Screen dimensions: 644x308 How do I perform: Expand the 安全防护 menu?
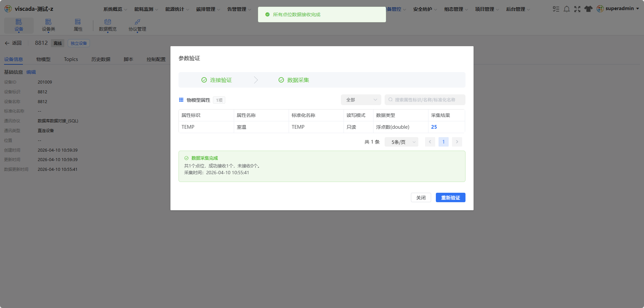425,9
